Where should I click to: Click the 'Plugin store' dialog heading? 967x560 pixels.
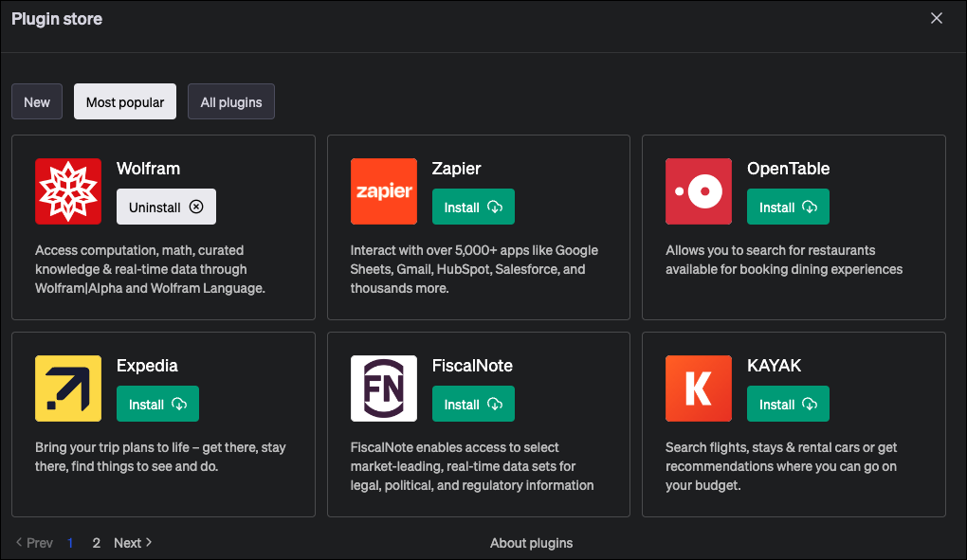click(x=57, y=19)
